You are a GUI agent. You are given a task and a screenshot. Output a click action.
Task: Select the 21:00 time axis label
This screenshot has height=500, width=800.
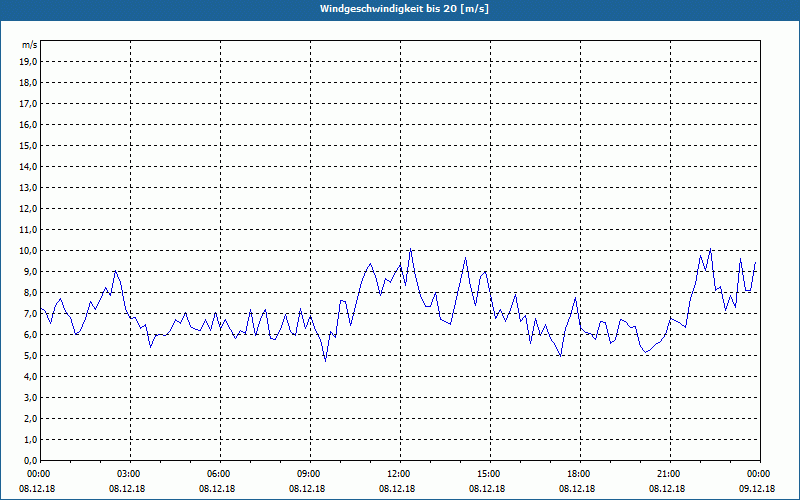tap(667, 474)
